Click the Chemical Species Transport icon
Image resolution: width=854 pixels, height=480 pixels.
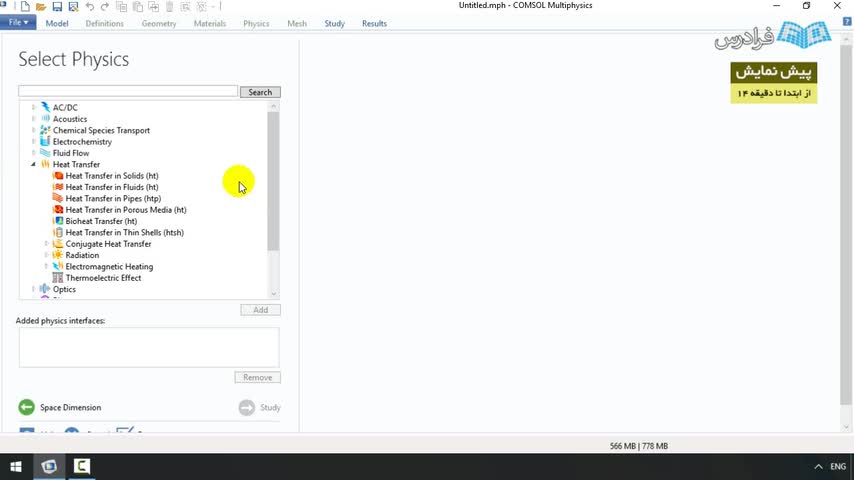(45, 130)
